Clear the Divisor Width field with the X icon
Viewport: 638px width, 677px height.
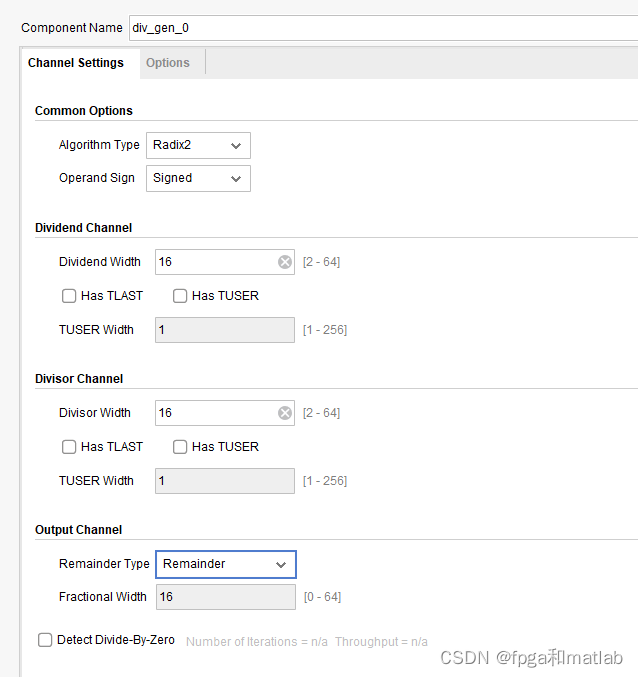(x=285, y=413)
